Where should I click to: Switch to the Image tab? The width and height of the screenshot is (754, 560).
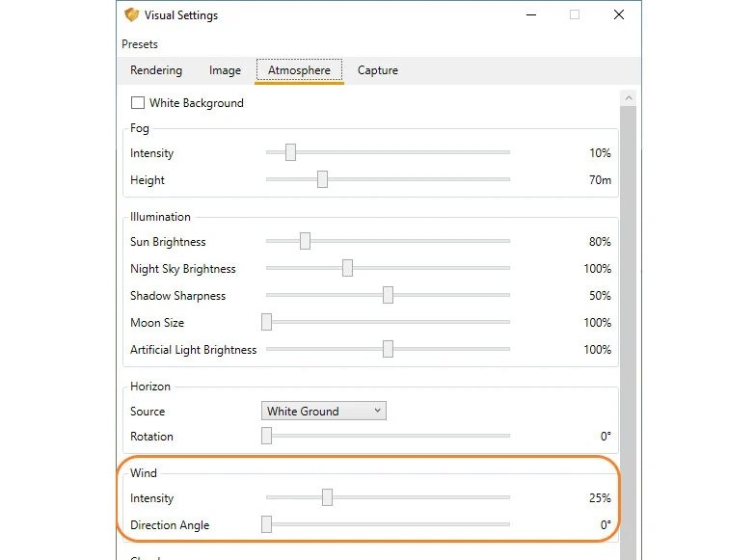225,70
